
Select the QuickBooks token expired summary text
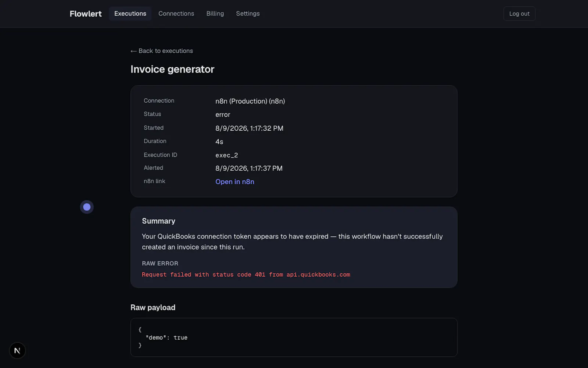(293, 242)
